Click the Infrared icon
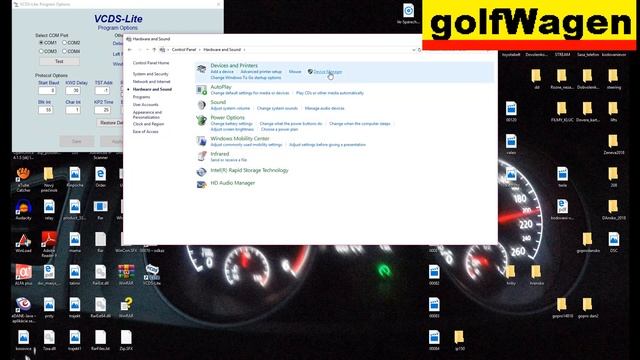This screenshot has height=360, width=640. point(201,156)
